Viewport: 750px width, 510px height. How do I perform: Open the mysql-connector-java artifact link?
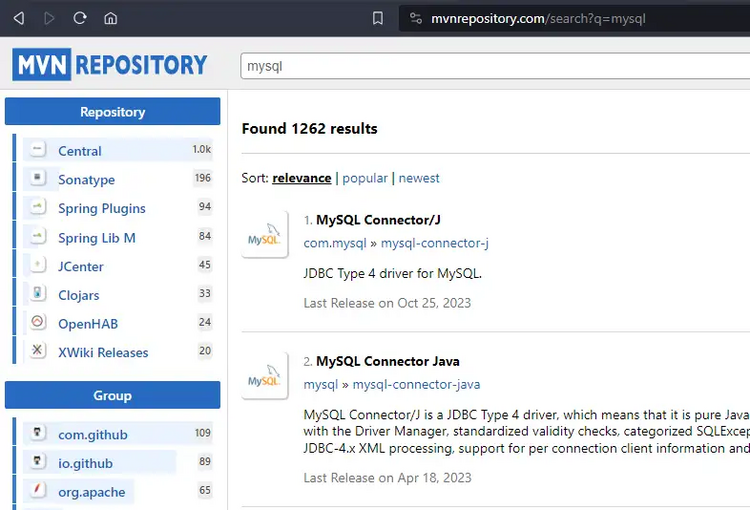416,384
